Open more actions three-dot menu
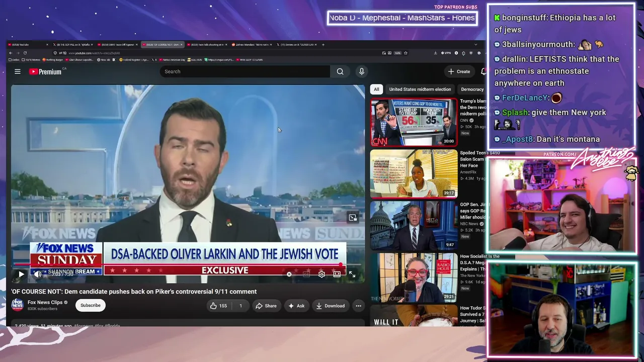The image size is (644, 362). coord(358,306)
